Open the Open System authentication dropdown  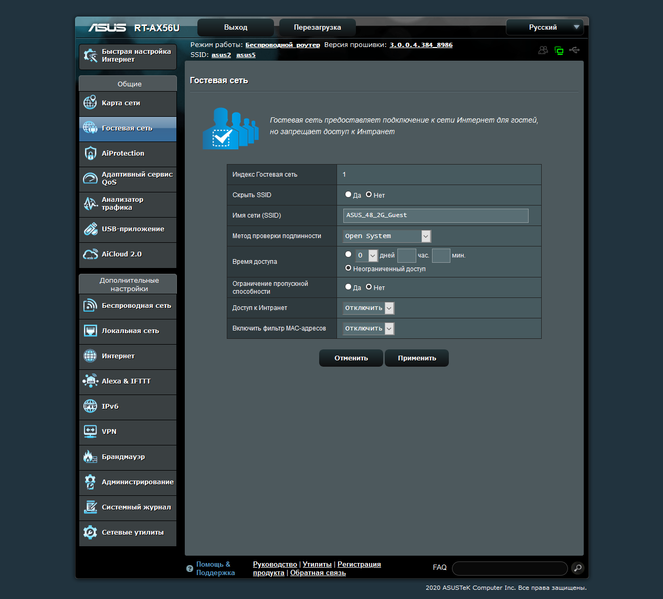(x=386, y=236)
